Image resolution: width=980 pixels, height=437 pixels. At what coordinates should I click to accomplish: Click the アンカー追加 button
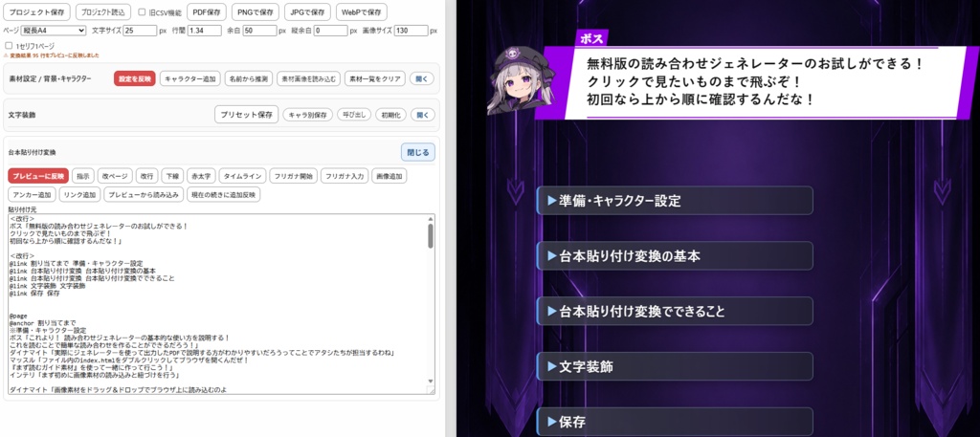32,195
